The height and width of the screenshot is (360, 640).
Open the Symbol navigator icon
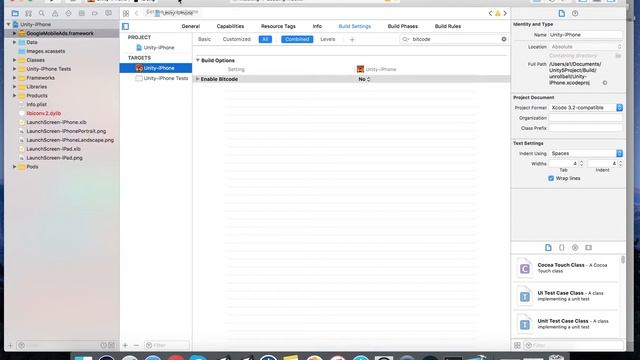pyautogui.click(x=29, y=13)
